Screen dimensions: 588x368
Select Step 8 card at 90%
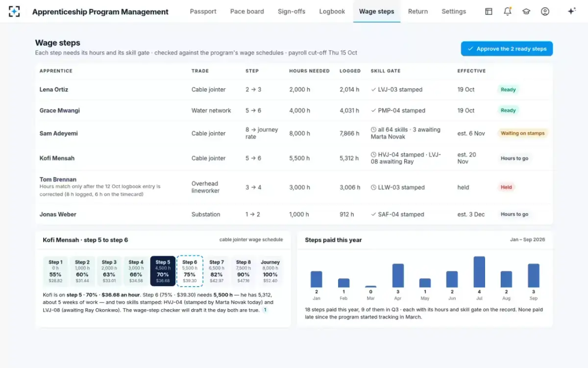click(x=244, y=271)
